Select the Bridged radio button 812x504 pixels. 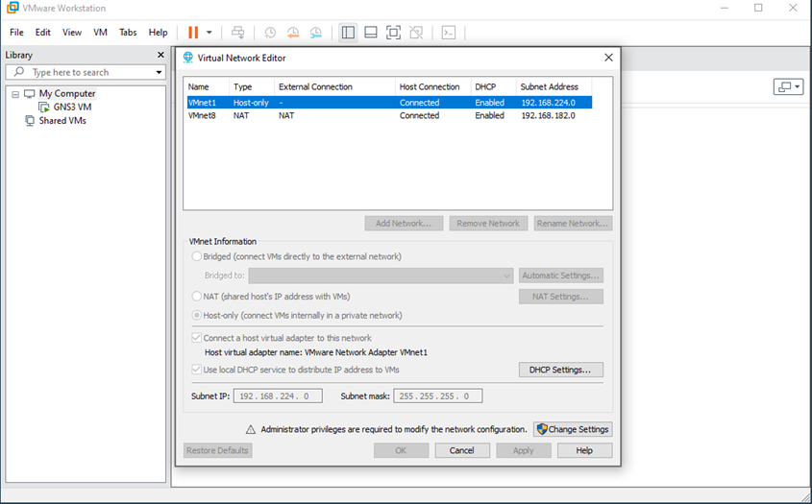[197, 256]
